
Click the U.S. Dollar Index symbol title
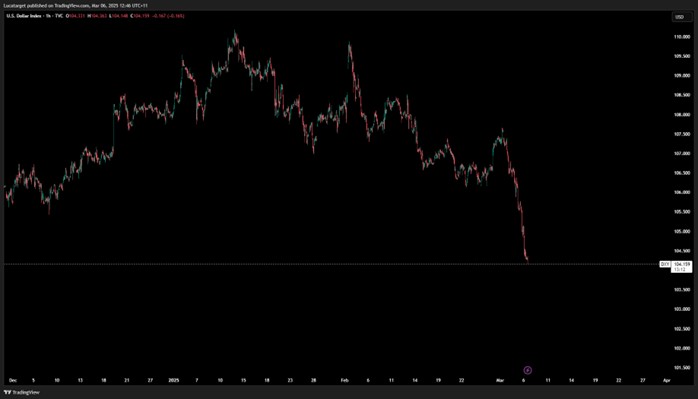pyautogui.click(x=22, y=16)
